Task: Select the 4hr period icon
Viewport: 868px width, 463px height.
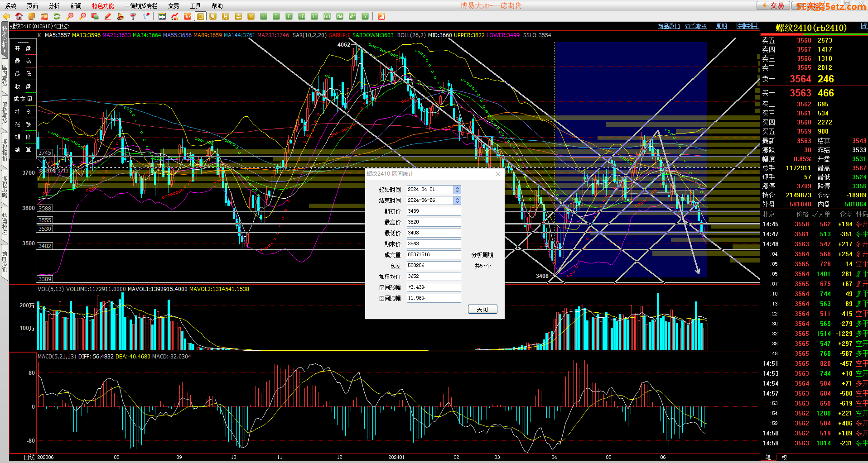Action: click(x=352, y=16)
